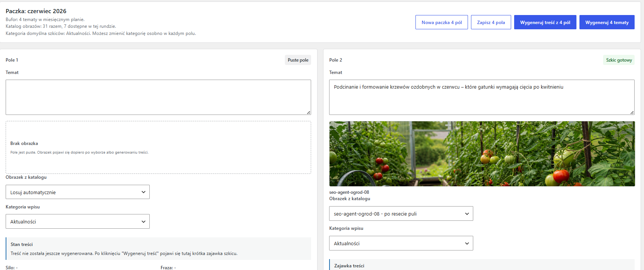Open 'Losuj automatycznie' image dropdown in Pole 1

(77, 192)
